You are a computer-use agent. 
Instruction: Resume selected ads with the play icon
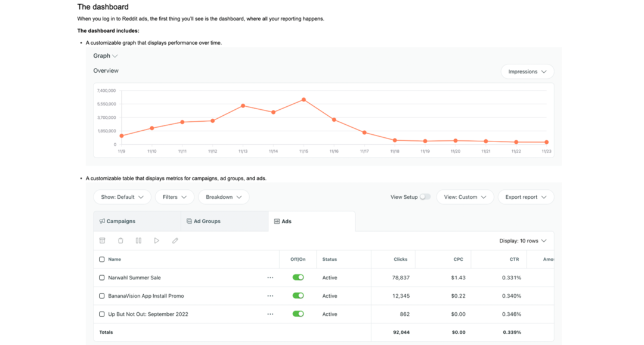tap(157, 240)
